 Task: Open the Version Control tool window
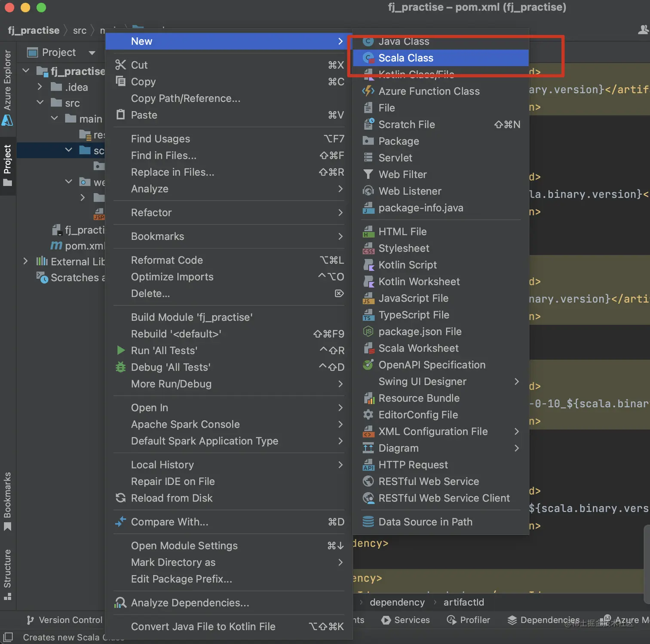65,620
